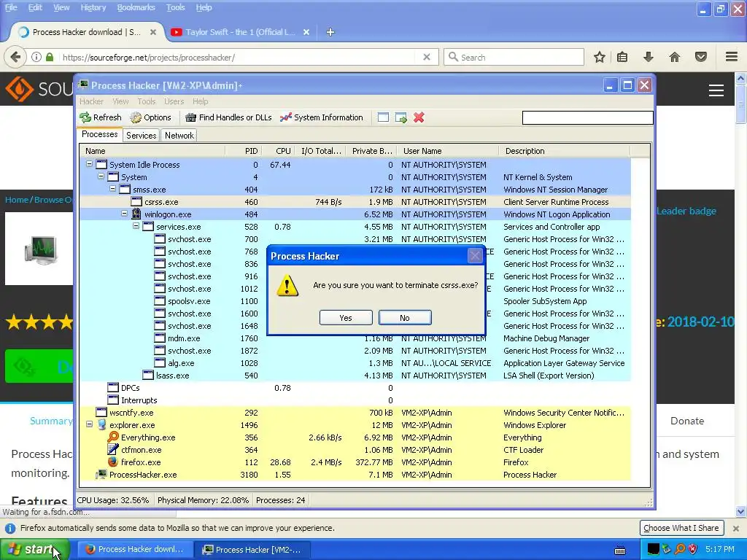The width and height of the screenshot is (747, 560).
Task: Click Process Hacker taskbar button
Action: [252, 550]
